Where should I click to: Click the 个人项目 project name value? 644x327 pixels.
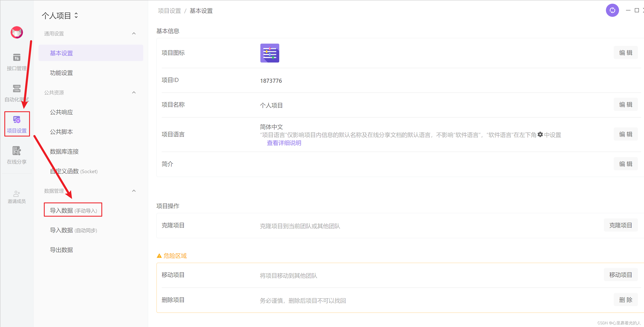pyautogui.click(x=271, y=105)
